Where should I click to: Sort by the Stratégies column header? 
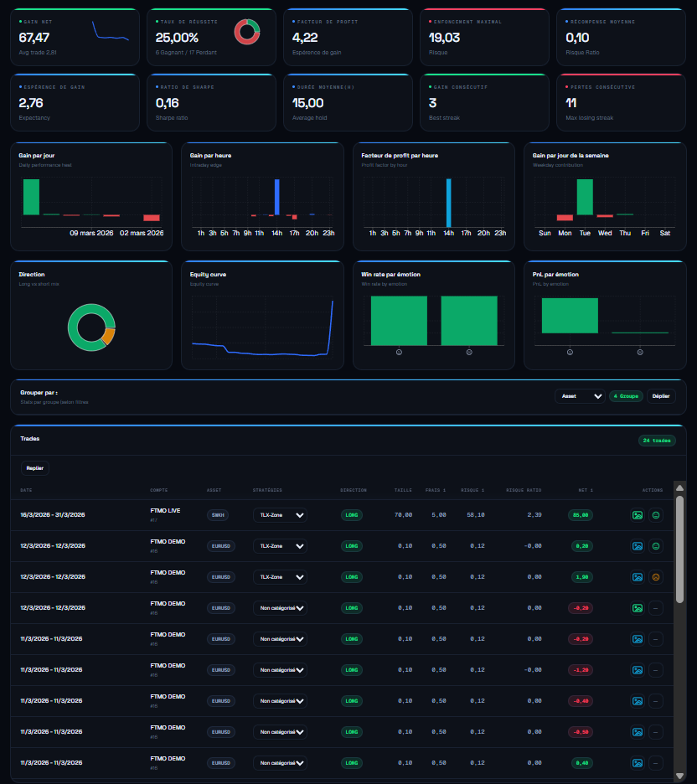267,490
